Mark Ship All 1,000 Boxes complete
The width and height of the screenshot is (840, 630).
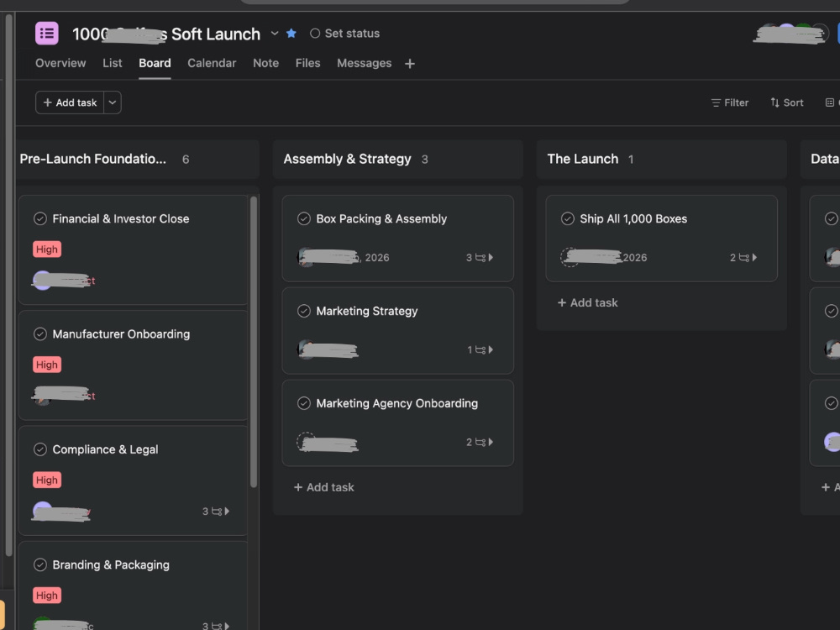(567, 218)
